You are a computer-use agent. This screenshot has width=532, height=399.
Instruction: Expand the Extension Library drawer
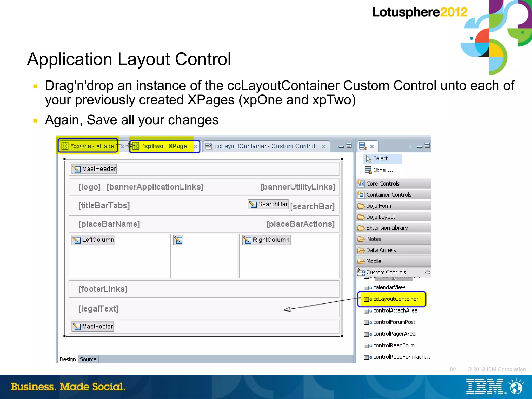tap(394, 228)
